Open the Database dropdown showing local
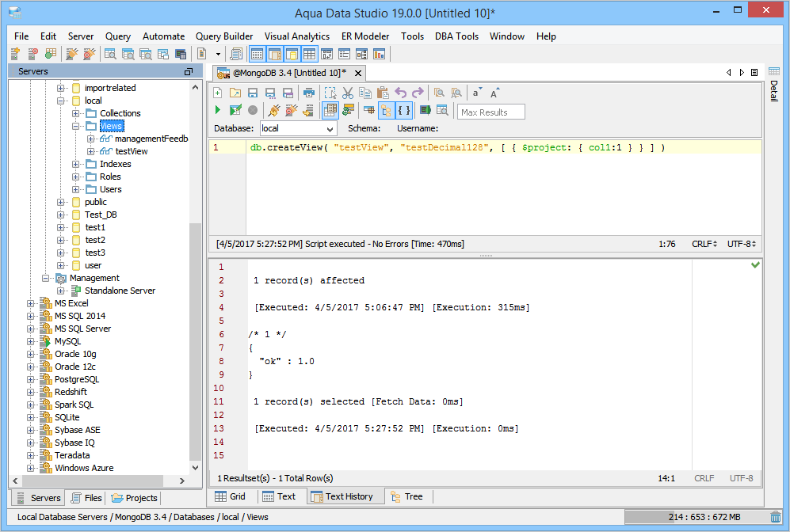This screenshot has height=532, width=790. point(298,128)
